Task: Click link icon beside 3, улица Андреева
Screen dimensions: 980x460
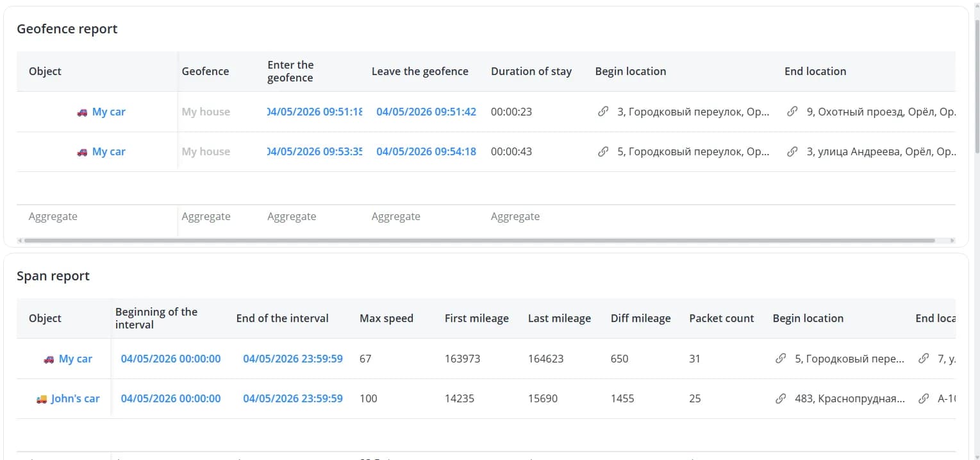Action: 792,151
